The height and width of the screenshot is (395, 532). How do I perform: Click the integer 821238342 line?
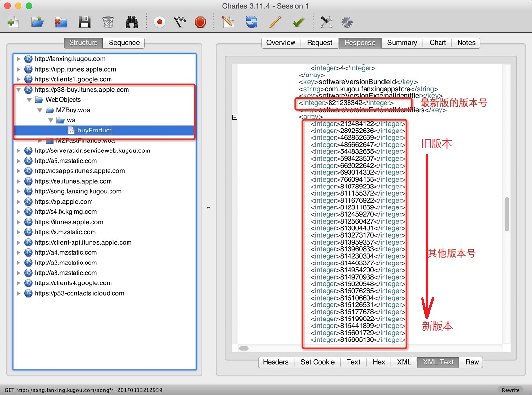click(x=346, y=103)
